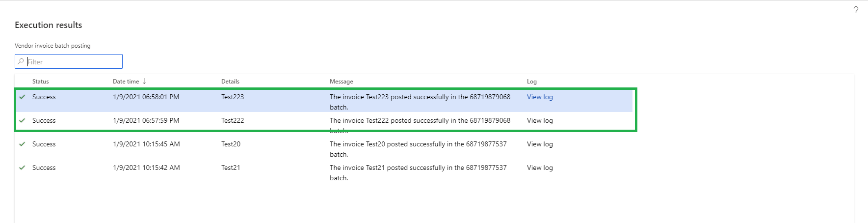This screenshot has width=868, height=223.
Task: Click the Log column header
Action: click(531, 82)
